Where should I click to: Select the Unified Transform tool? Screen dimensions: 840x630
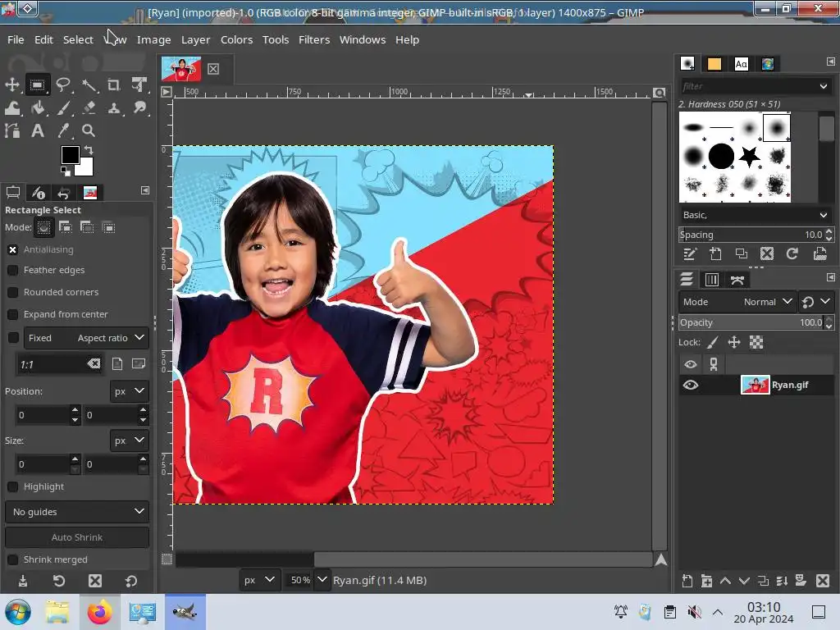point(139,84)
